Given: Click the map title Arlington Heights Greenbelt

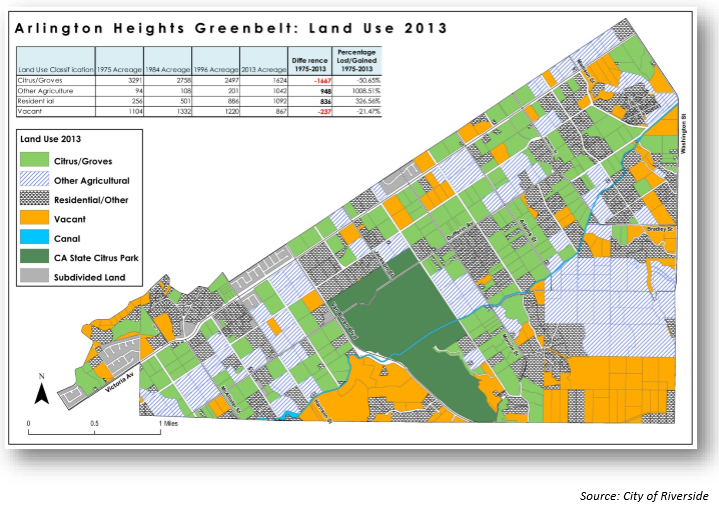Looking at the screenshot, I should 232,29.
